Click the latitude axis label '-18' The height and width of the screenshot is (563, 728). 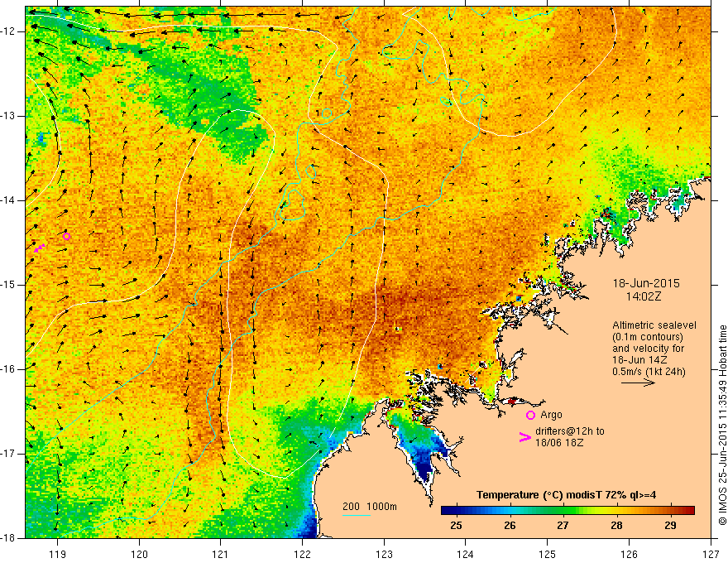click(x=8, y=538)
